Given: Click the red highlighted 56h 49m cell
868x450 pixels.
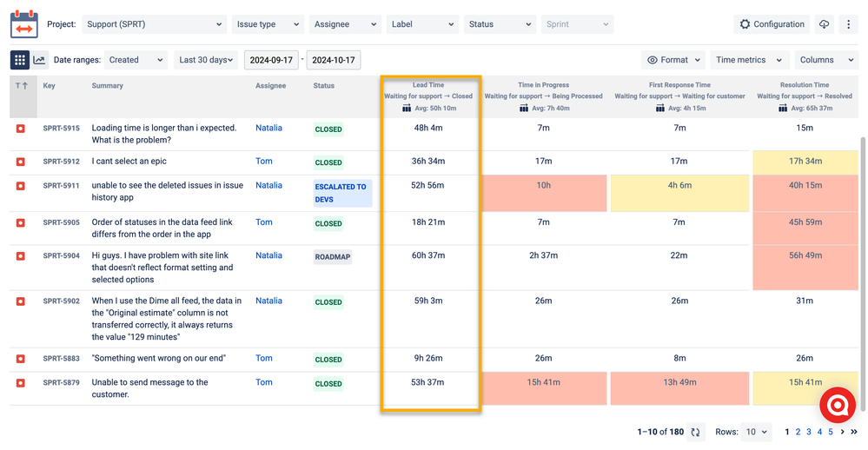Looking at the screenshot, I should 805,255.
